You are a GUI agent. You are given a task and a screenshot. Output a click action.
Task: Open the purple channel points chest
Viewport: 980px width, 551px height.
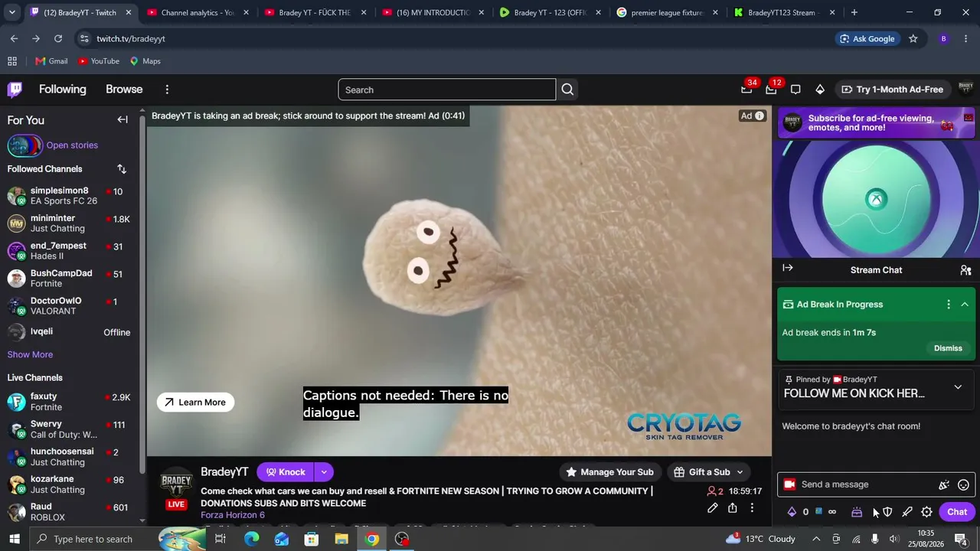(857, 512)
